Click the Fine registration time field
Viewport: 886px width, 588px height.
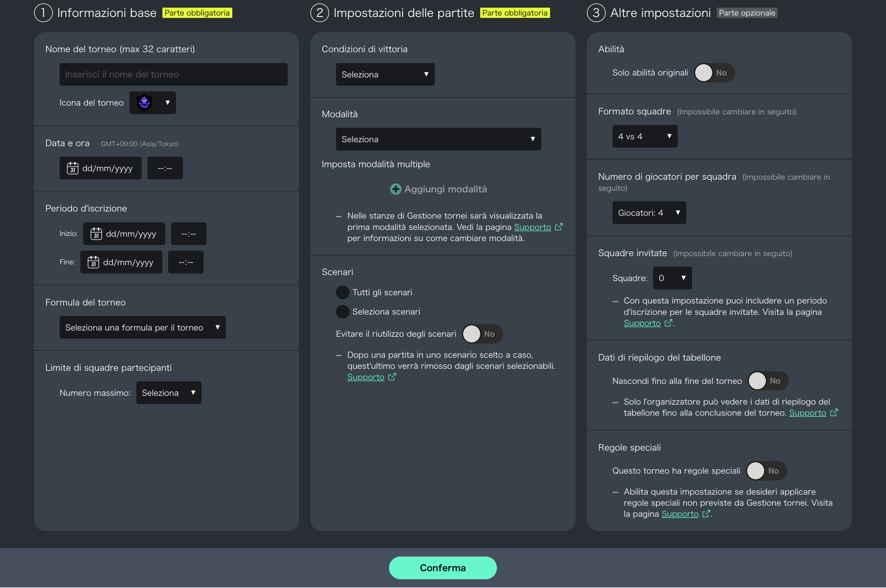click(x=186, y=262)
